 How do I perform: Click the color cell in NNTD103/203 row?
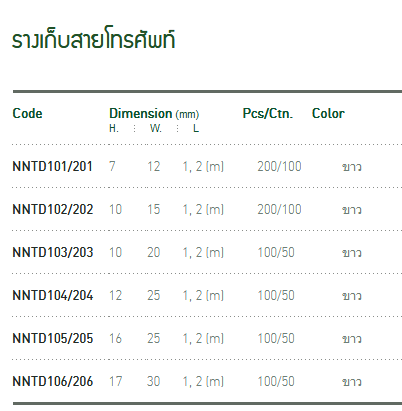pyautogui.click(x=352, y=253)
